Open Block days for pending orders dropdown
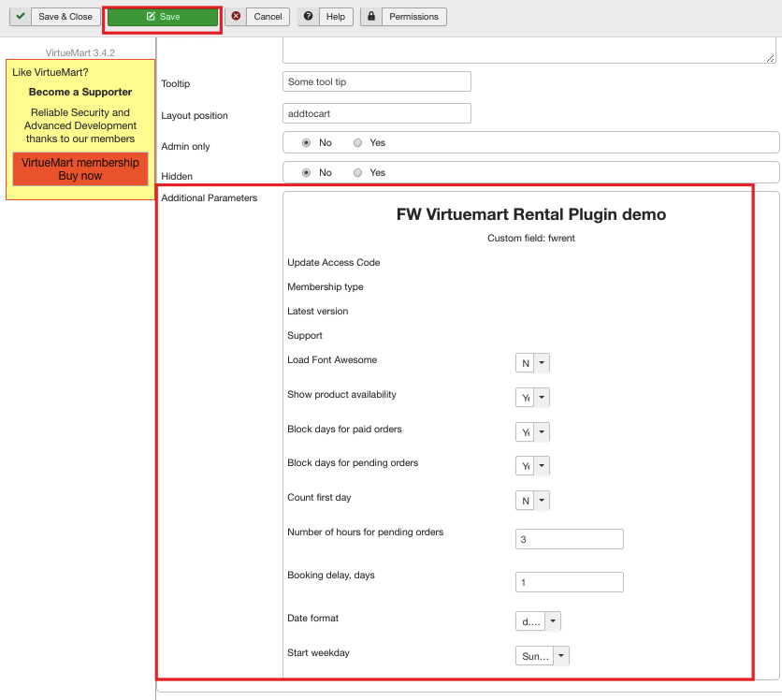782x700 pixels. click(x=532, y=466)
